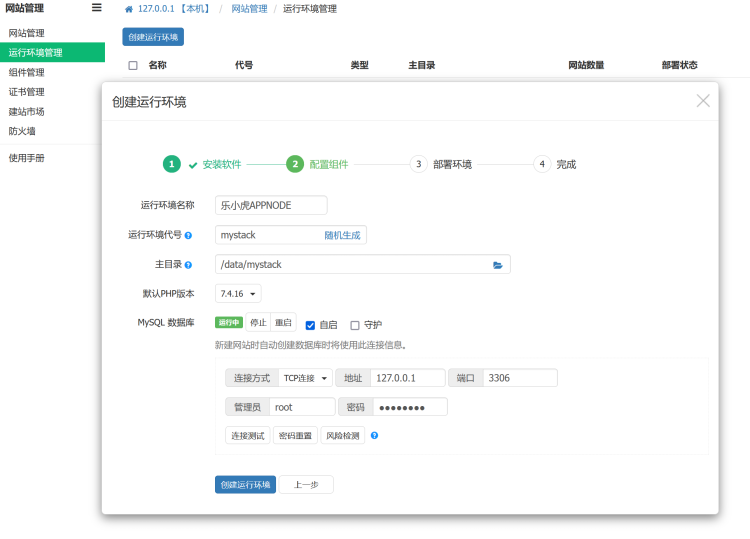750x539 pixels.
Task: Focus the 运行环境名称 input field
Action: pos(271,206)
